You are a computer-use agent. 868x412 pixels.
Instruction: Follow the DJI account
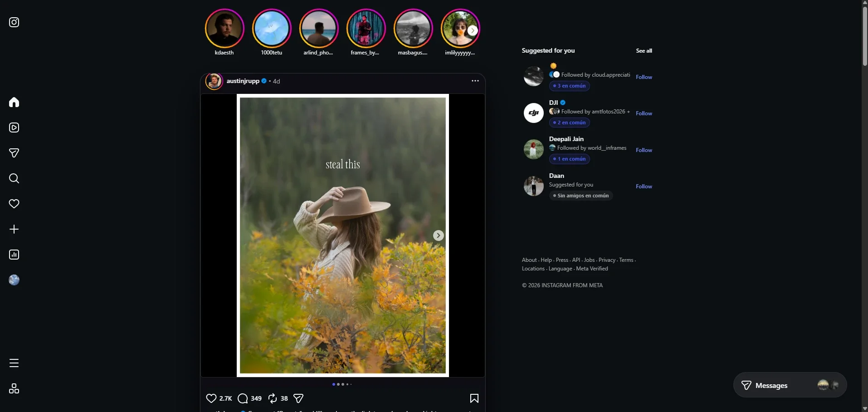coord(644,113)
